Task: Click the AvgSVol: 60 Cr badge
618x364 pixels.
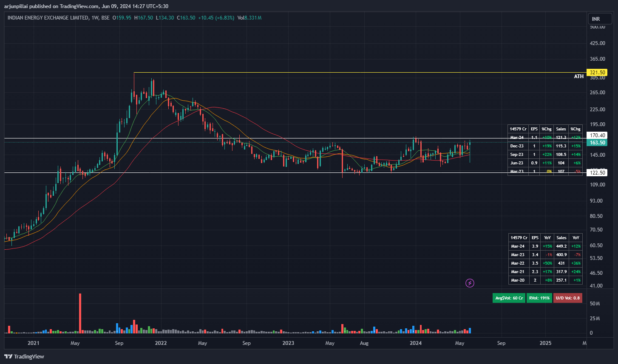Action: coord(509,298)
